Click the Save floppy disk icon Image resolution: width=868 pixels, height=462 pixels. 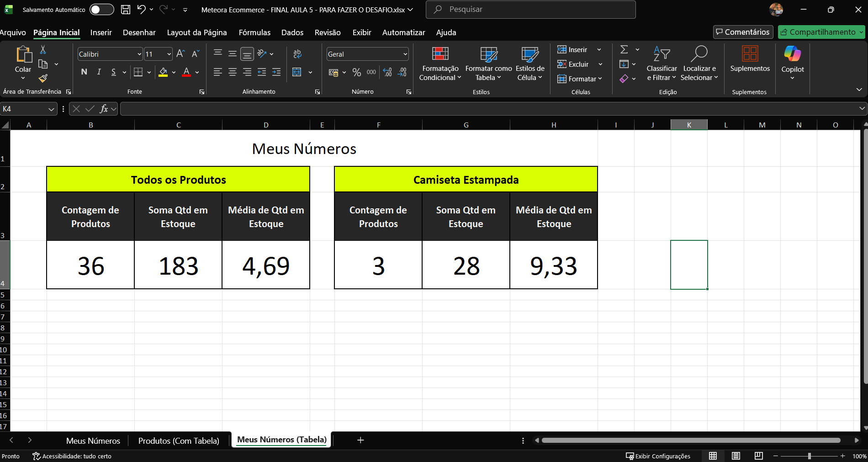126,10
